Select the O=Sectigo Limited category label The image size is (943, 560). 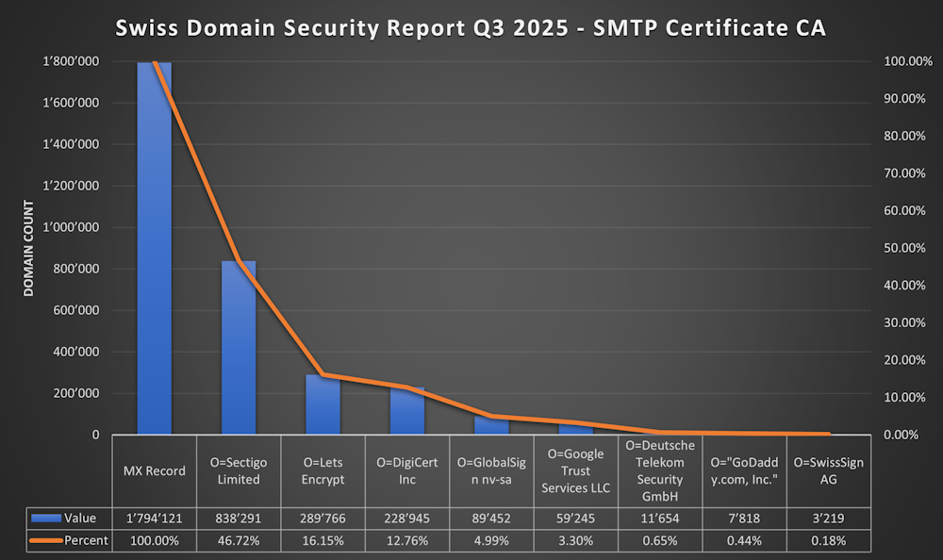point(239,470)
